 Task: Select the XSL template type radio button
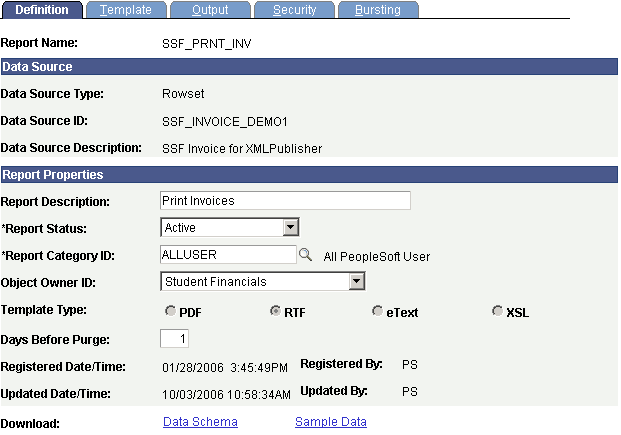click(497, 311)
